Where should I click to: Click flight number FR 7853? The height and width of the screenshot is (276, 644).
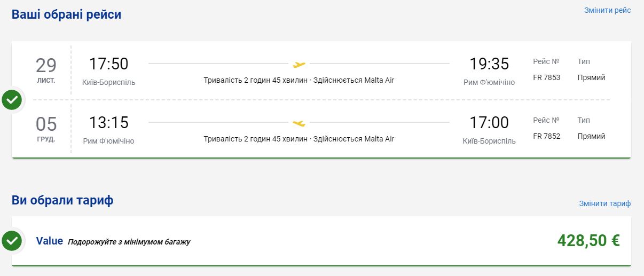(546, 77)
